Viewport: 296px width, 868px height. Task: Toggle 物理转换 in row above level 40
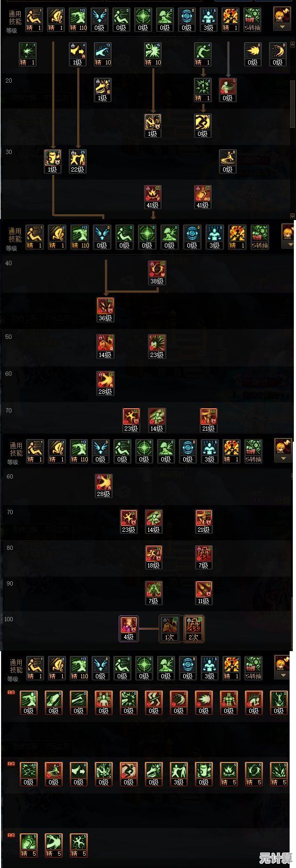click(259, 238)
